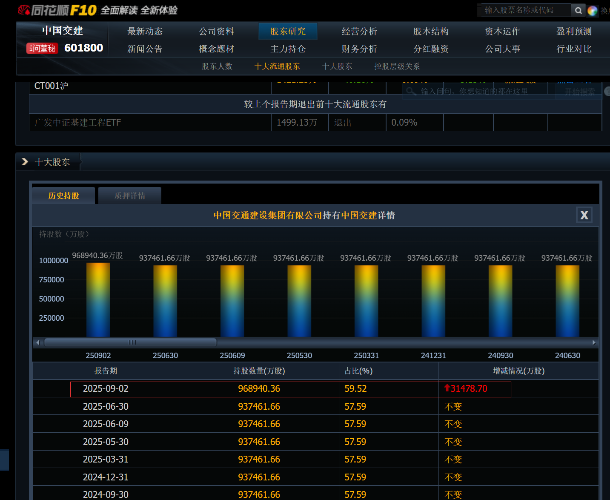610x500 pixels.
Task: Select the highlighted 股东研究 menu
Action: tap(288, 32)
